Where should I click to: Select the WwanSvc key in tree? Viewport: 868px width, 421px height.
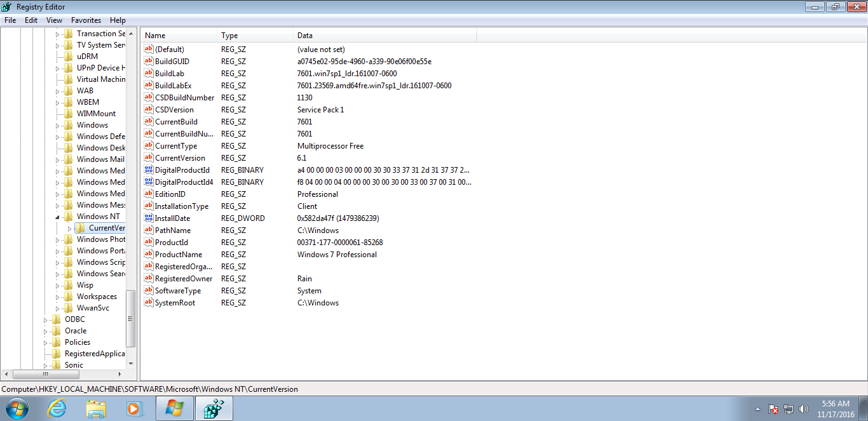93,308
